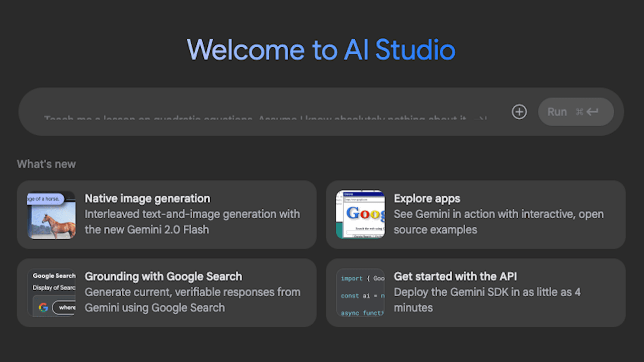Image resolution: width=644 pixels, height=362 pixels.
Task: Click 'Deploy the Gemini SDK' description text
Action: tap(487, 300)
